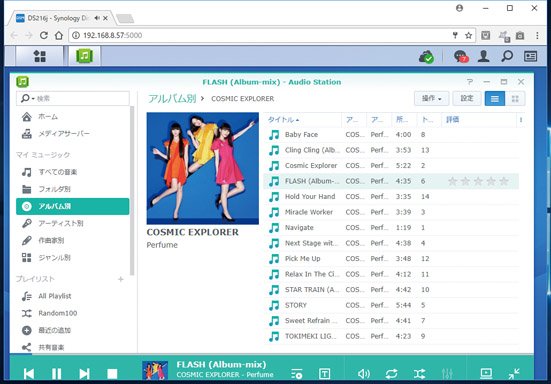Image resolution: width=551 pixels, height=384 pixels.
Task: Go to ホーム in the sidebar
Action: (x=72, y=117)
